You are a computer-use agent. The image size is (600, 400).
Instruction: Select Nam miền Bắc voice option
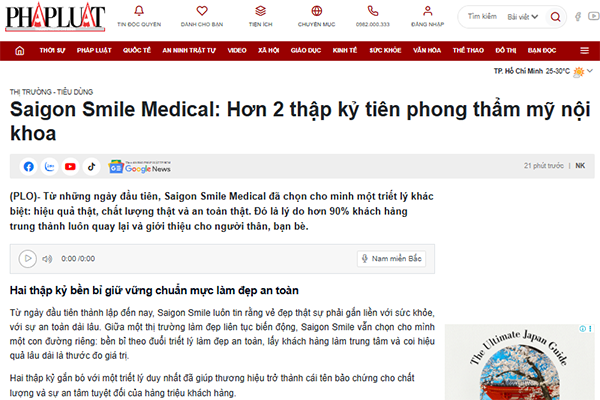(391, 259)
